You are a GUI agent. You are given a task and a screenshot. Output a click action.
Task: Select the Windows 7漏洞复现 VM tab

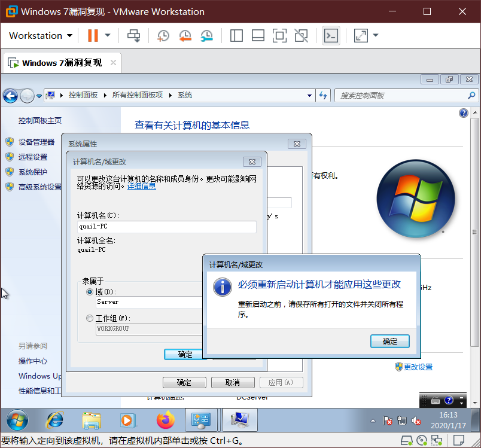(62, 63)
